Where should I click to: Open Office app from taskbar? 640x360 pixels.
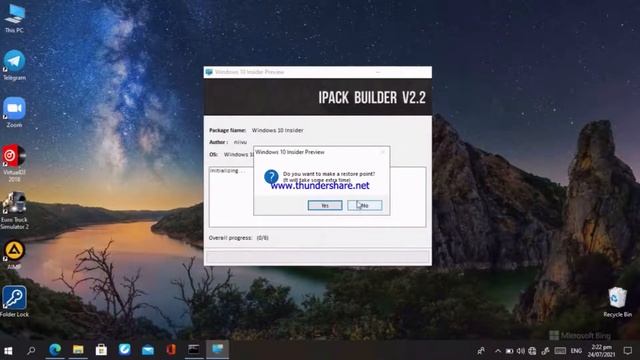pos(171,350)
